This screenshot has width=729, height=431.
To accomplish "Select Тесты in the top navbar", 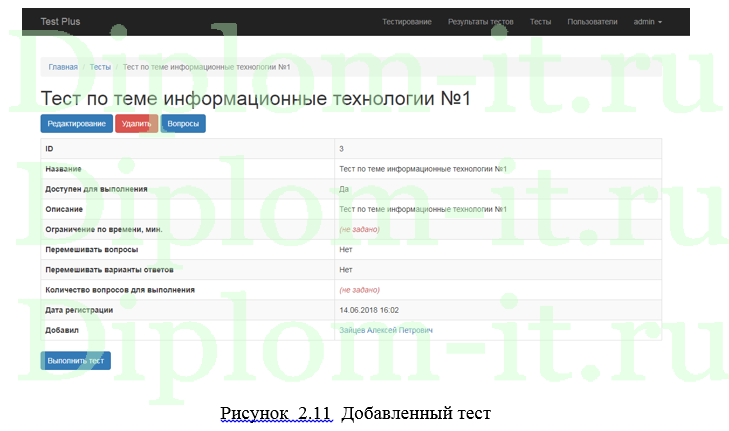I will [x=540, y=21].
